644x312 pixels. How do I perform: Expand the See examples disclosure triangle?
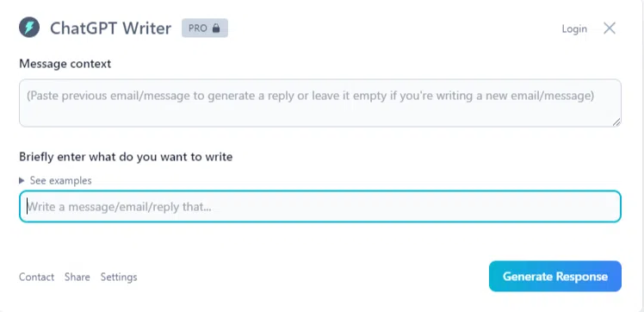pyautogui.click(x=22, y=180)
